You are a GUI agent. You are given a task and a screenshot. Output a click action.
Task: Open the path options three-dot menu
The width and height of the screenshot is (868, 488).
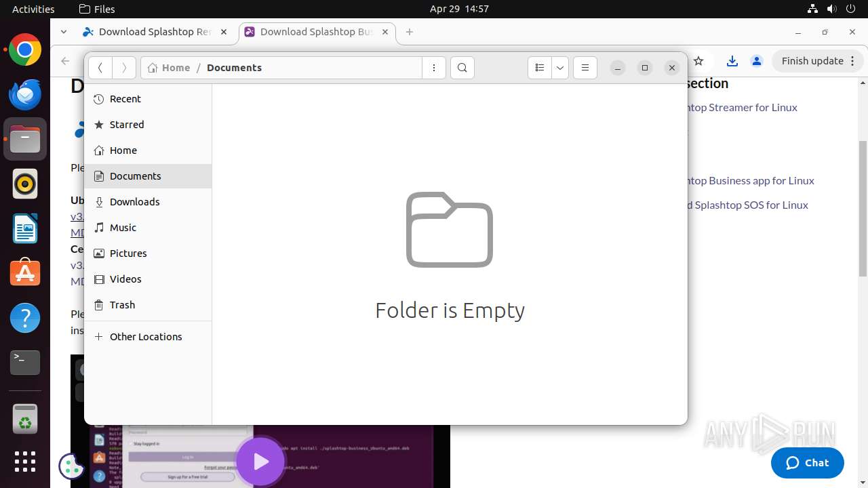434,68
